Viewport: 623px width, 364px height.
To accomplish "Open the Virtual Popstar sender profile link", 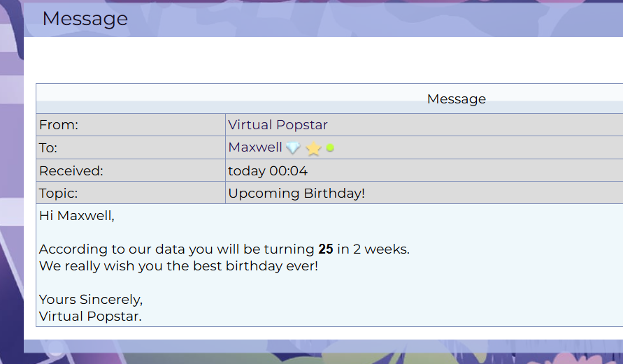I will coord(278,125).
